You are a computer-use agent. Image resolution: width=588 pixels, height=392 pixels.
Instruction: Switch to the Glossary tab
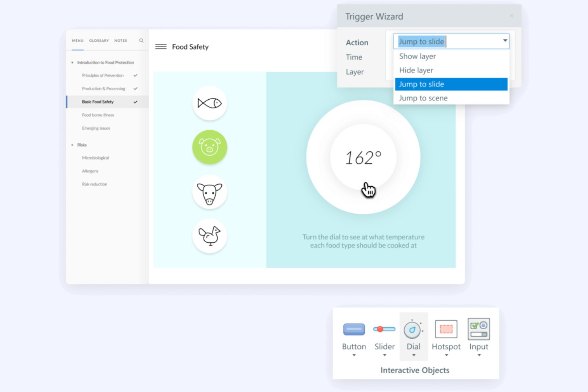99,40
